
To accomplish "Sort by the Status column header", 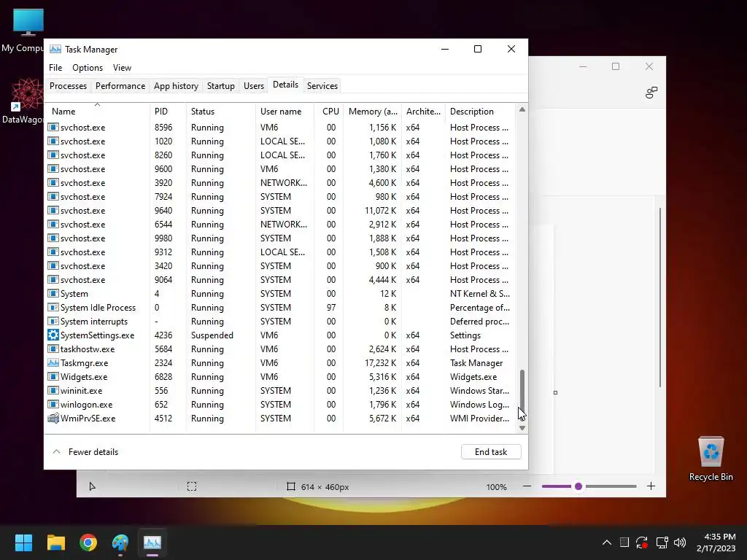I will point(220,112).
